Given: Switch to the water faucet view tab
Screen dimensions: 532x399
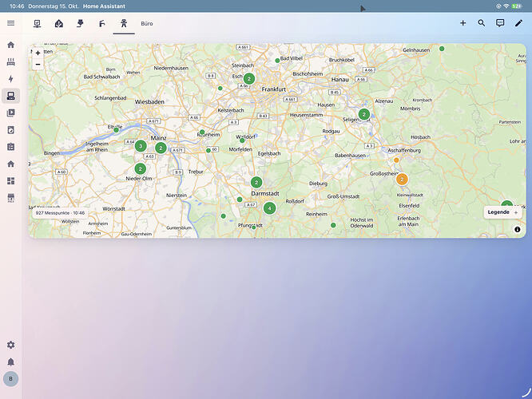Looking at the screenshot, I should pyautogui.click(x=101, y=23).
